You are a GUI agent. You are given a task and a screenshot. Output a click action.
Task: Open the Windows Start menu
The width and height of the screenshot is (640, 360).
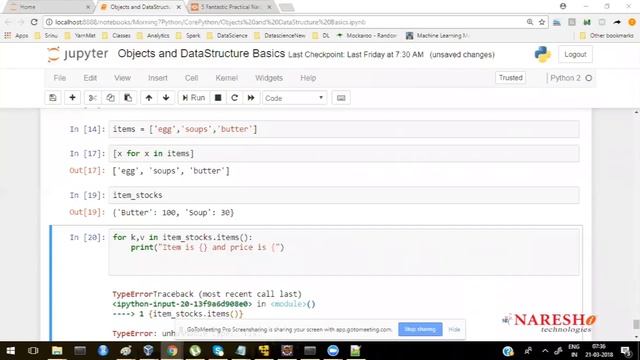pos(11,351)
